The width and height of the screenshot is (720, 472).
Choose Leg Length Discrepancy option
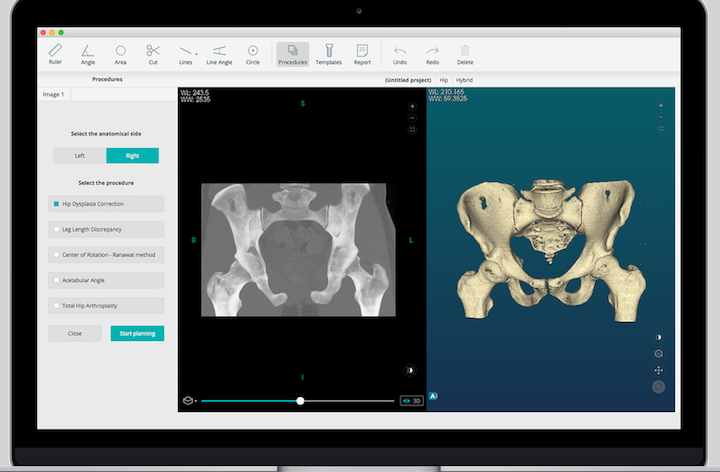[x=106, y=229]
